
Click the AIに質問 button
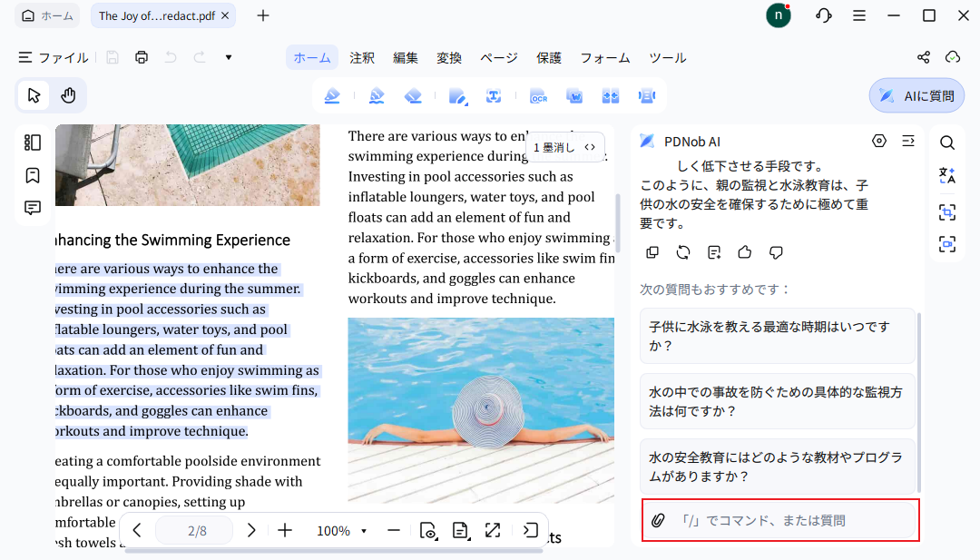tap(916, 94)
